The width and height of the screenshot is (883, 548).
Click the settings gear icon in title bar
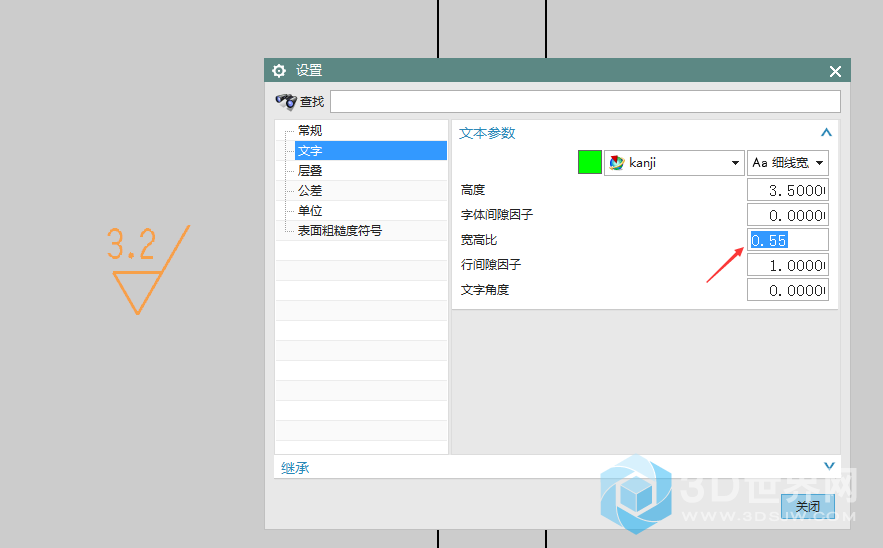point(279,70)
